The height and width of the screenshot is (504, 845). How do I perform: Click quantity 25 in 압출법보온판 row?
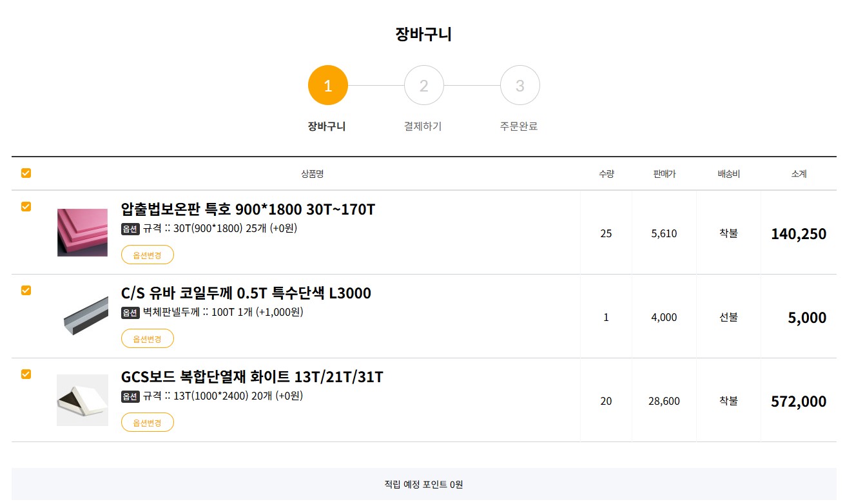606,233
